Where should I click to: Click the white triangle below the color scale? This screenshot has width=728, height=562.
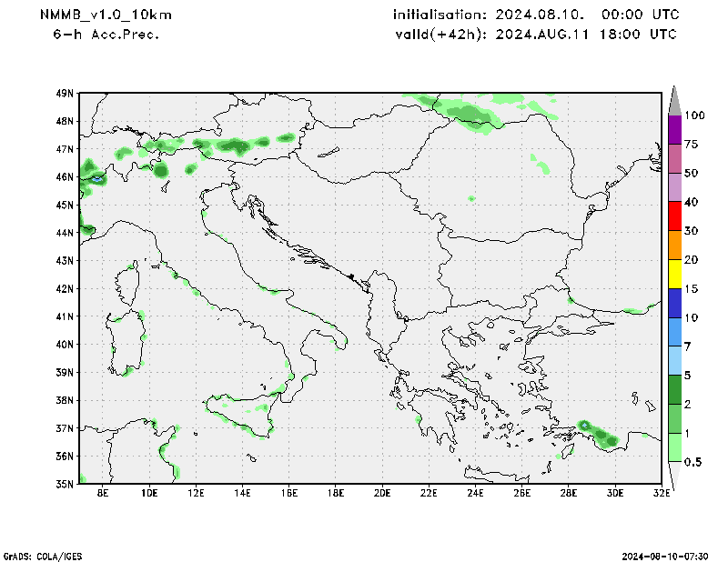(x=674, y=473)
